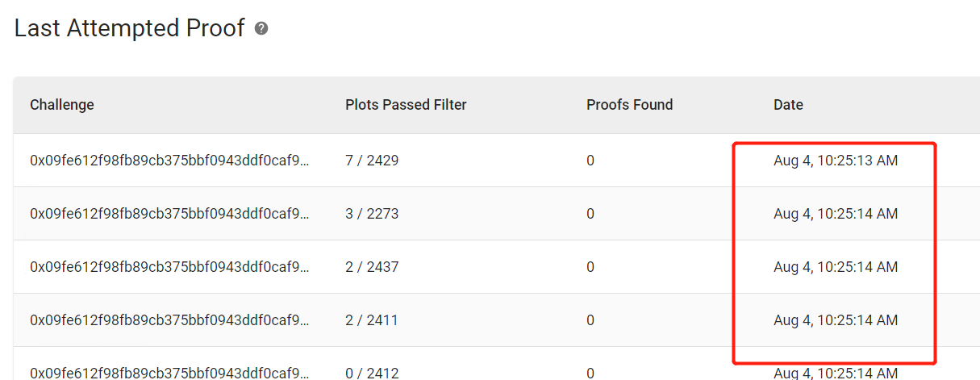Open the help icon beside Last Attempted Proof
This screenshot has height=380, width=980.
tap(261, 28)
